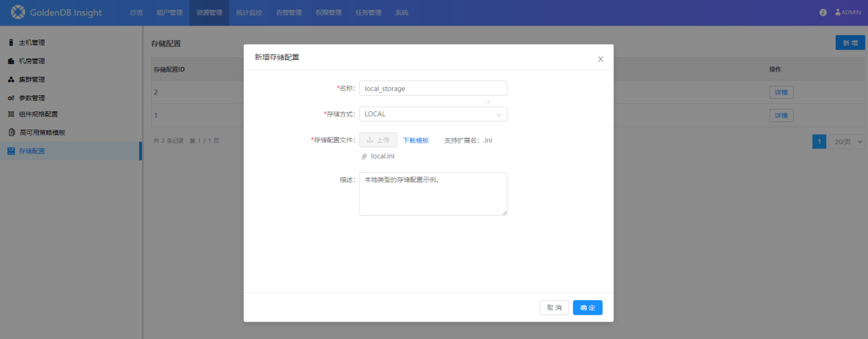Open the 告警管理 top menu
The width and height of the screenshot is (868, 339).
click(x=289, y=12)
